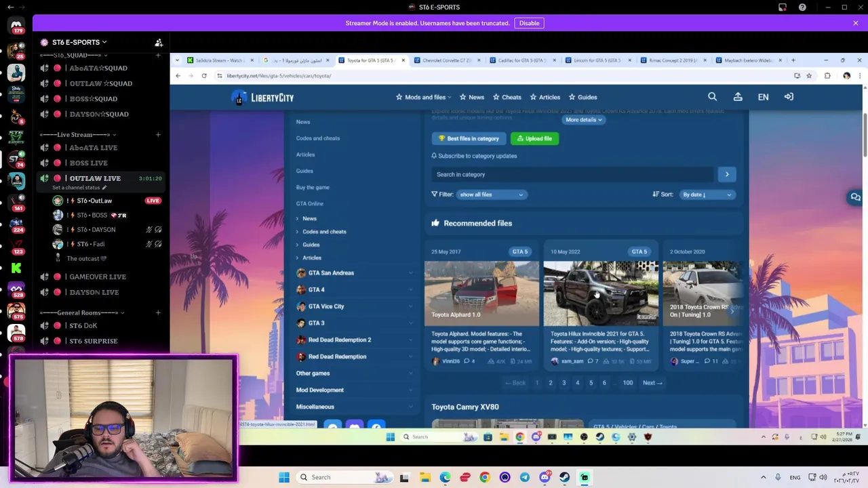Join the BOSS LIVE voice channel

click(89, 163)
